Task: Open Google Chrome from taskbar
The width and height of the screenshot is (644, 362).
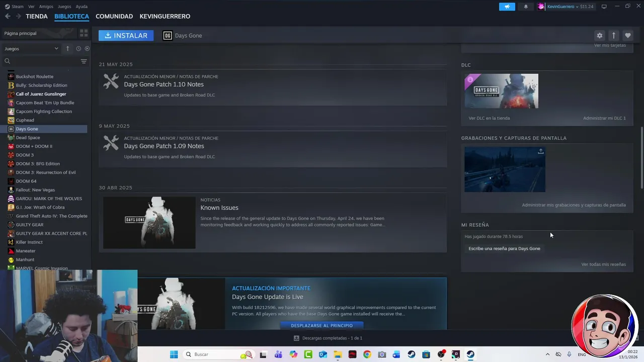Action: [367, 354]
